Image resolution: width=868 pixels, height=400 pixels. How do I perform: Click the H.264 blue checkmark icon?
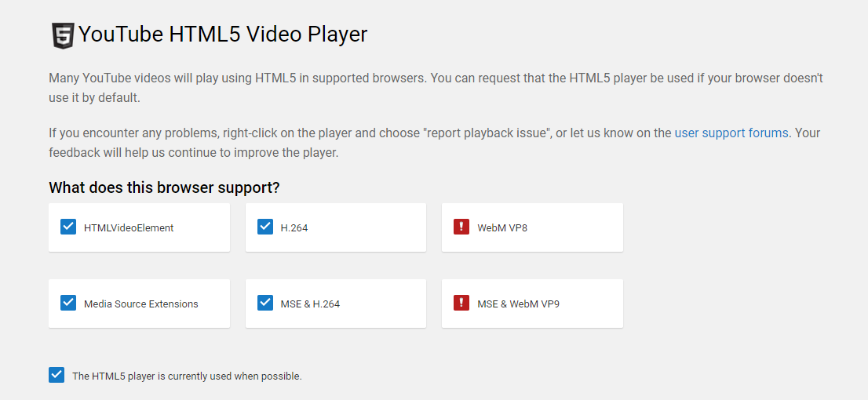point(265,227)
